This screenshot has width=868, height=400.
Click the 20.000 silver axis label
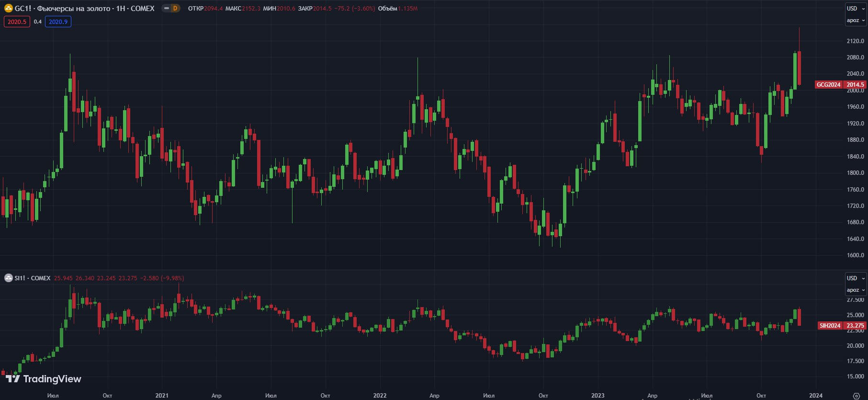tap(855, 345)
